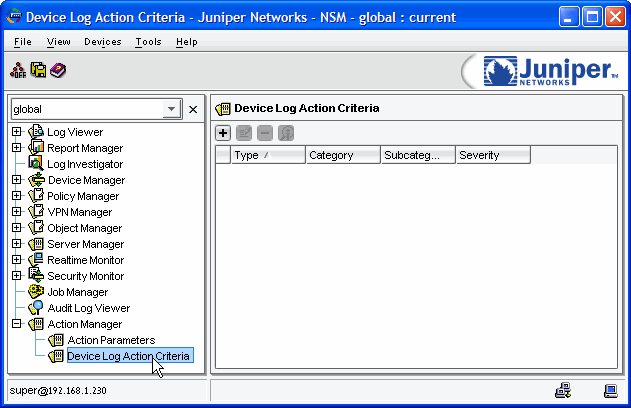Click the Action Manager icon
This screenshot has height=408, width=631.
click(x=36, y=324)
